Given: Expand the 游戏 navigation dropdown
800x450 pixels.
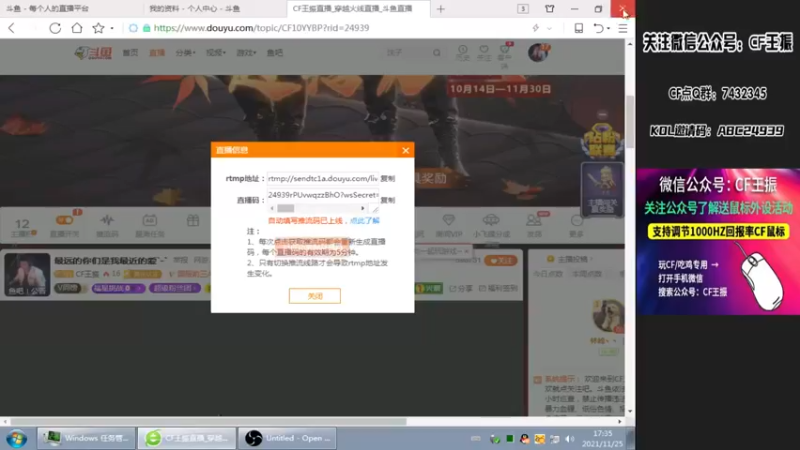Looking at the screenshot, I should [246, 53].
